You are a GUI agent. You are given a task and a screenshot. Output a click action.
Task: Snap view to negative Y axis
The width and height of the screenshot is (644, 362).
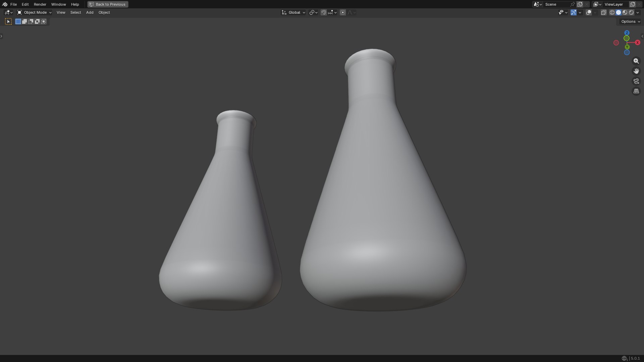[x=627, y=39]
